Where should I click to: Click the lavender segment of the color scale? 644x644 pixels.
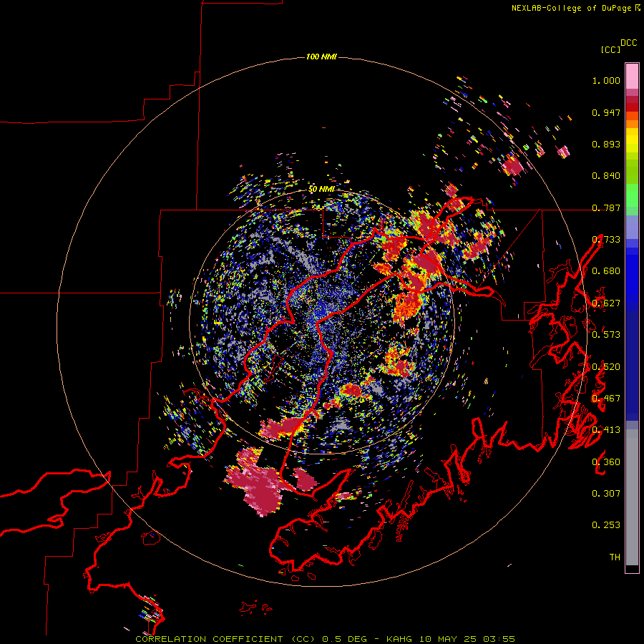pos(632,227)
